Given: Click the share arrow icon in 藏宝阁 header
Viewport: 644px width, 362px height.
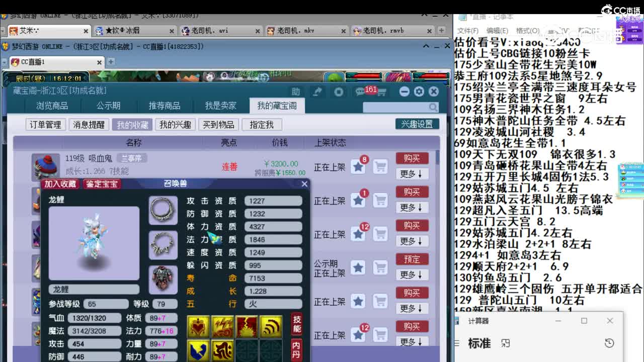Looking at the screenshot, I should 317,92.
